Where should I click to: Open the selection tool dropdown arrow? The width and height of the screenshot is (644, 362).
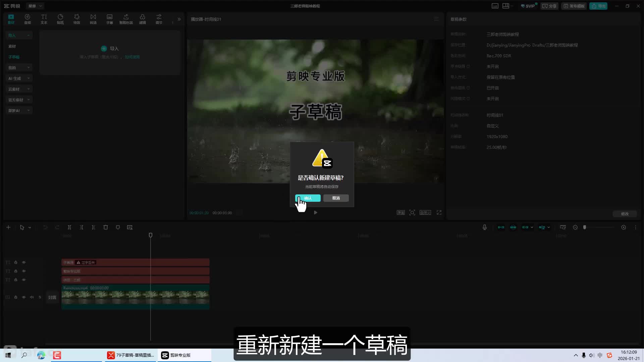point(30,228)
